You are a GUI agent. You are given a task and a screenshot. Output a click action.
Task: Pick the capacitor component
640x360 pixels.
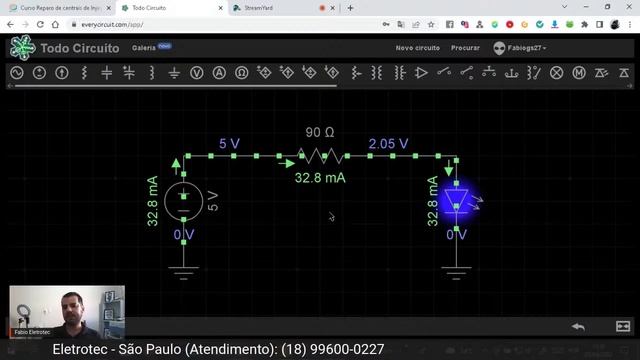point(107,73)
